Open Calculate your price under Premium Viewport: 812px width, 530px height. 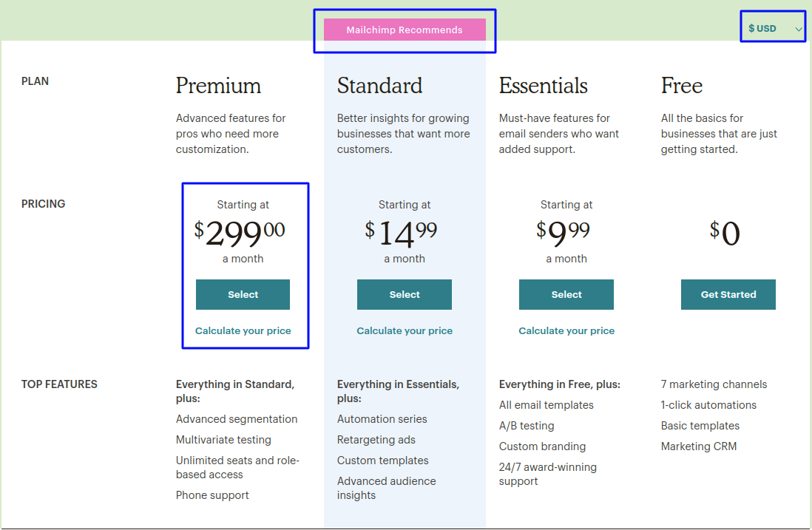pyautogui.click(x=243, y=330)
